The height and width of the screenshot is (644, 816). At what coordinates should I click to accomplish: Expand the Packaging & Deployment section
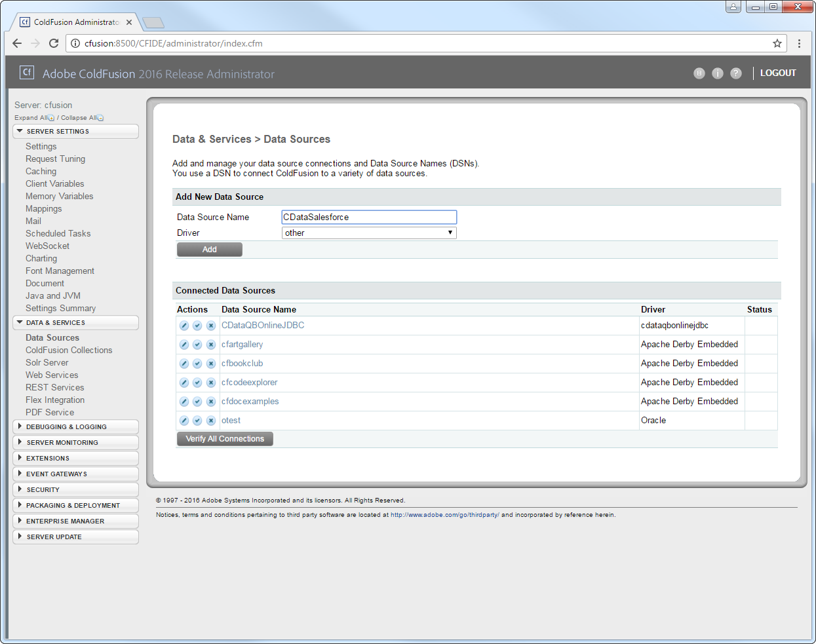tap(75, 506)
